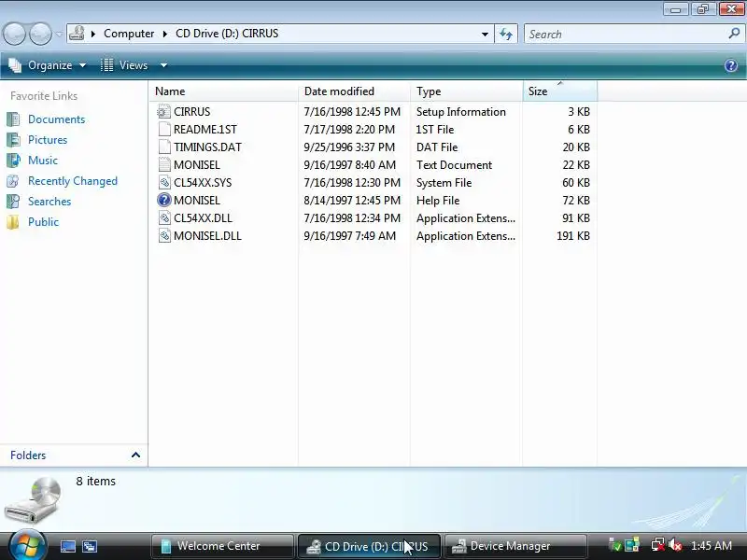Open the Documents favorite link
This screenshot has width=747, height=560.
click(x=56, y=119)
